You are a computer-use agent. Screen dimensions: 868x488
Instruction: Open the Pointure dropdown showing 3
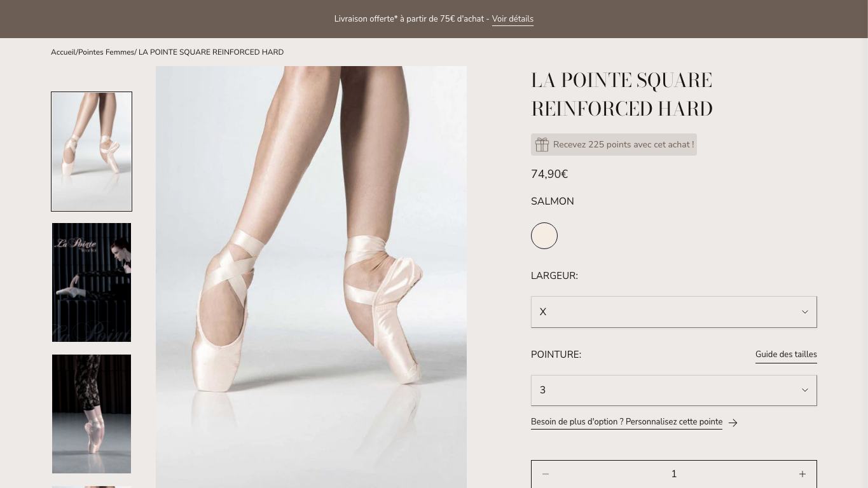[674, 390]
